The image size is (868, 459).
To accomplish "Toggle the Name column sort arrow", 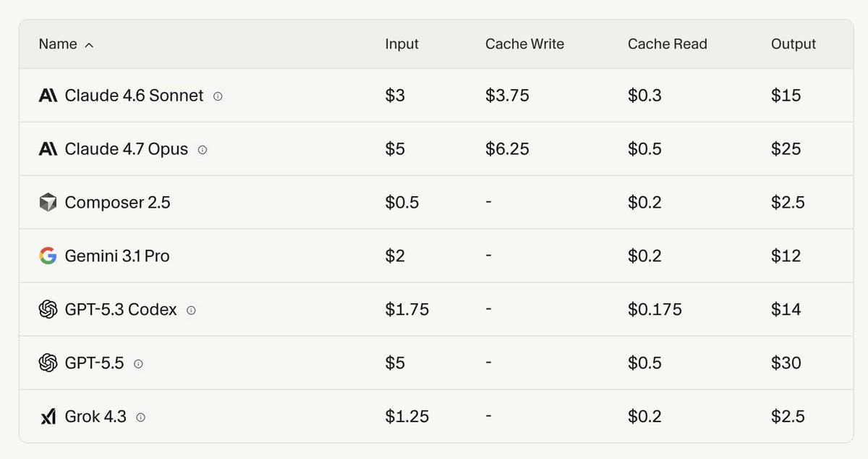I will point(89,45).
